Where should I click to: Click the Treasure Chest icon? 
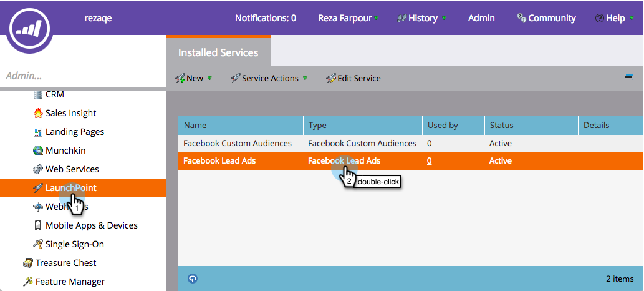click(27, 263)
